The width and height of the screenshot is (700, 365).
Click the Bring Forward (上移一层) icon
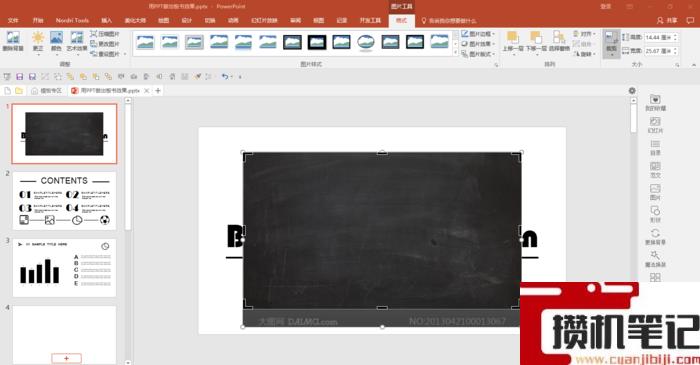pos(512,41)
